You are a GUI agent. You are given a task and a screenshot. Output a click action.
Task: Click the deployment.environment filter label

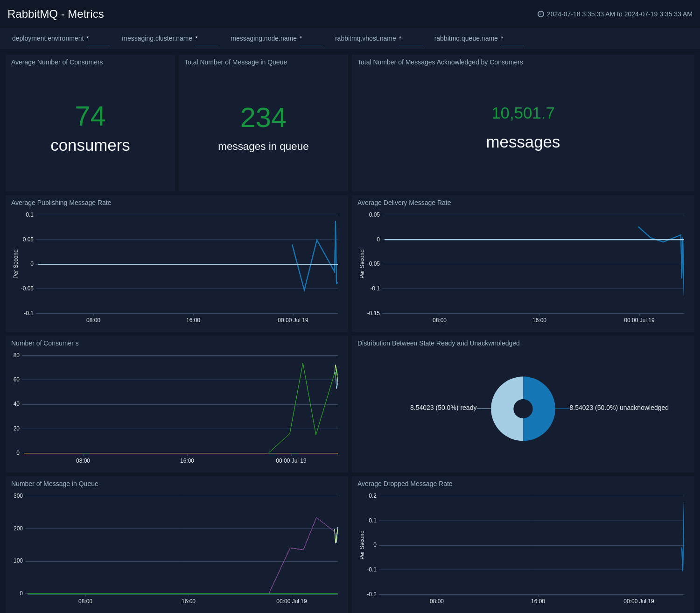click(x=48, y=38)
